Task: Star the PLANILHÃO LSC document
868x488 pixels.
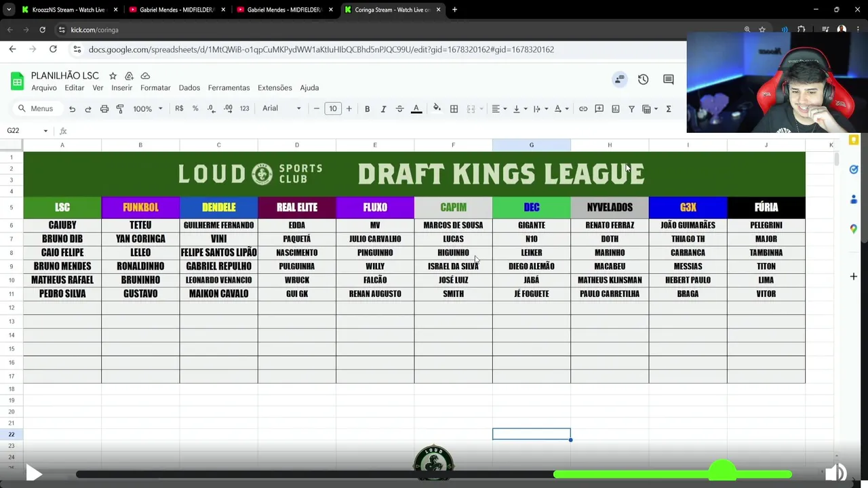Action: [113, 76]
